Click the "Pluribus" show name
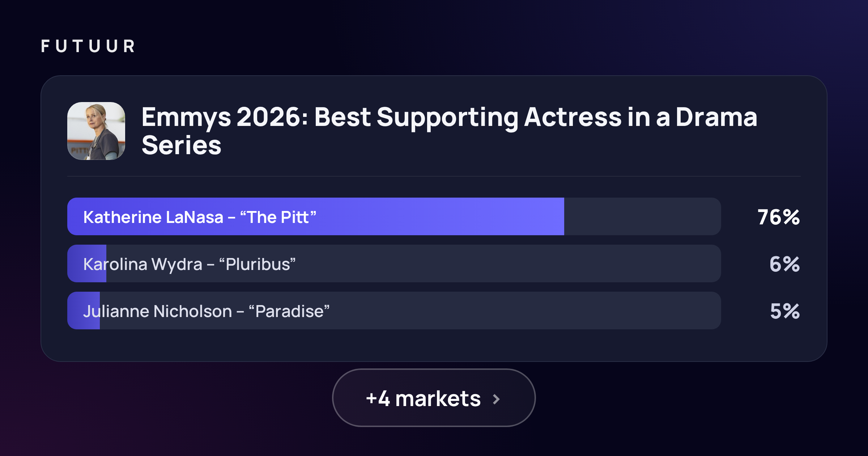Image resolution: width=868 pixels, height=456 pixels. [x=258, y=264]
